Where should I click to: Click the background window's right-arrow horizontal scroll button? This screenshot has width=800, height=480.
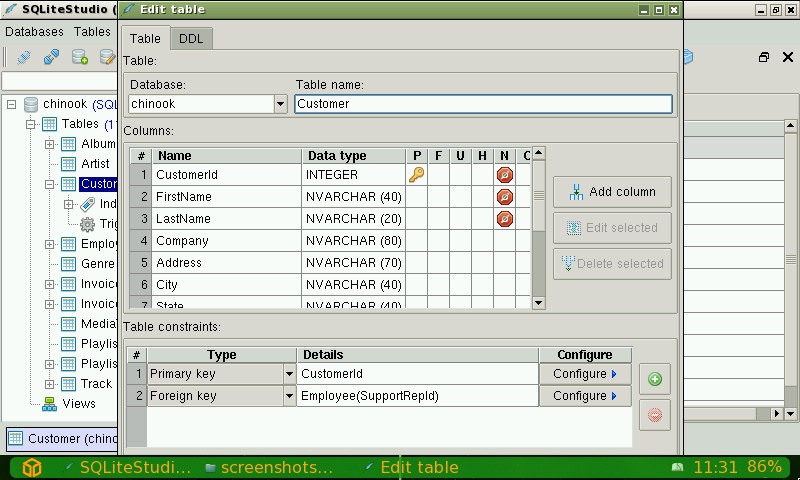click(777, 414)
